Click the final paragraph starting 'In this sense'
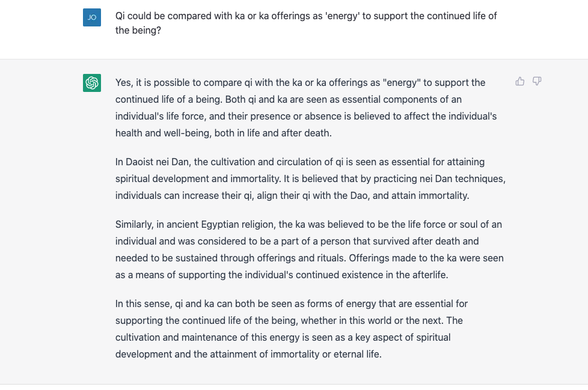The height and width of the screenshot is (390, 588). point(292,329)
